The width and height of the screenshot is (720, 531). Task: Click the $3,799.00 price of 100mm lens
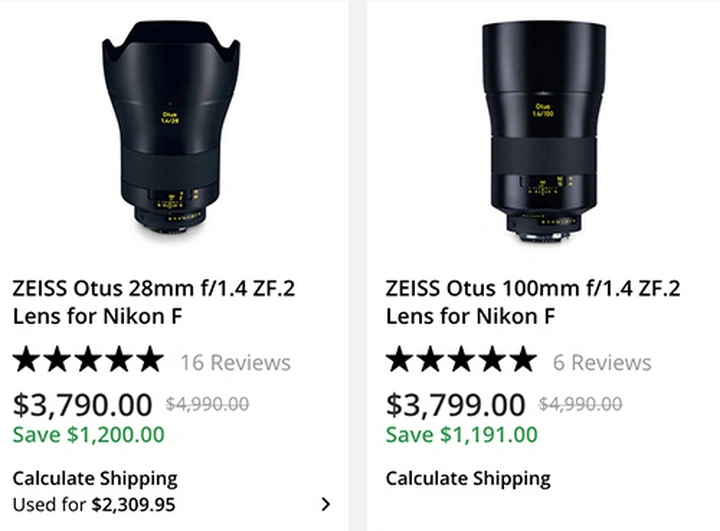pyautogui.click(x=456, y=405)
